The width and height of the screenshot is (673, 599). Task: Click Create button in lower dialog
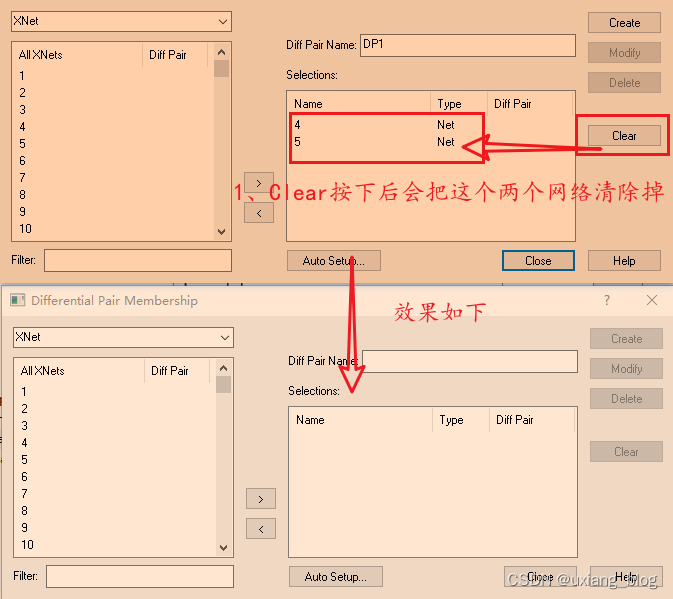point(626,339)
